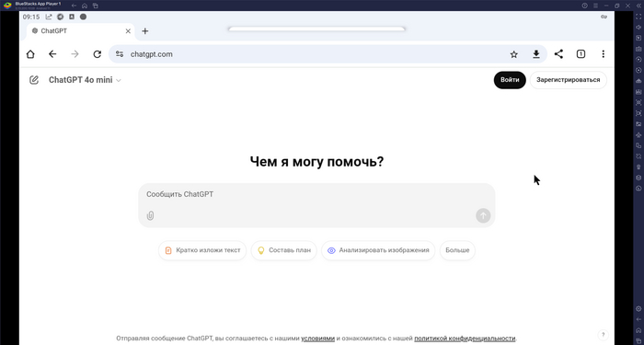This screenshot has width=644, height=345.
Task: Click the paperclip attach file icon
Action: click(150, 215)
